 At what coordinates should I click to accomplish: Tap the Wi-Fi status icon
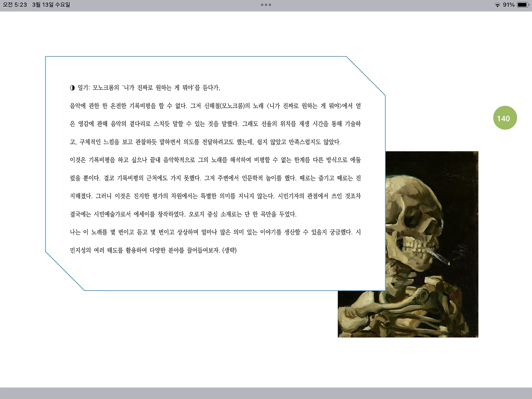click(497, 5)
